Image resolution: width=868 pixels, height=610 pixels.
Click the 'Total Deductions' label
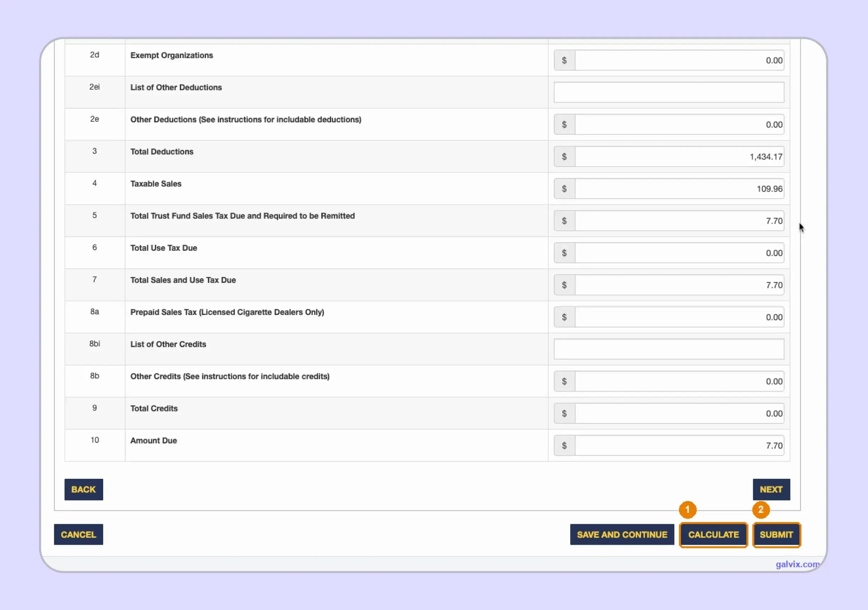click(x=162, y=152)
